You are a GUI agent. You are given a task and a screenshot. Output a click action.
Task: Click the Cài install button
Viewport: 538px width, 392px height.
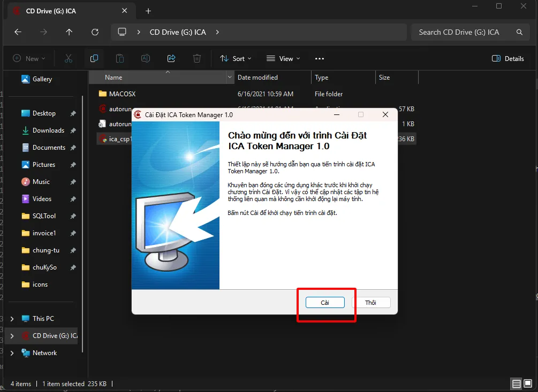pyautogui.click(x=325, y=302)
